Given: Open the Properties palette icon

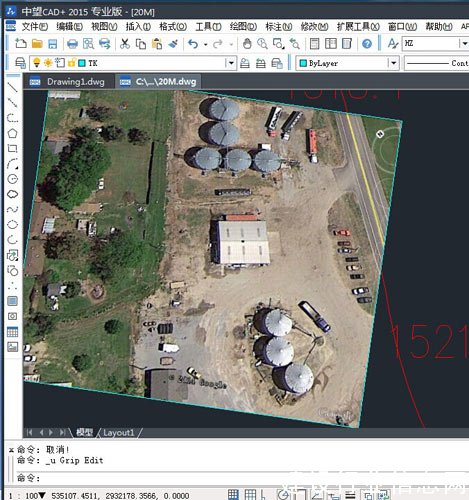Looking at the screenshot, I should point(314,44).
